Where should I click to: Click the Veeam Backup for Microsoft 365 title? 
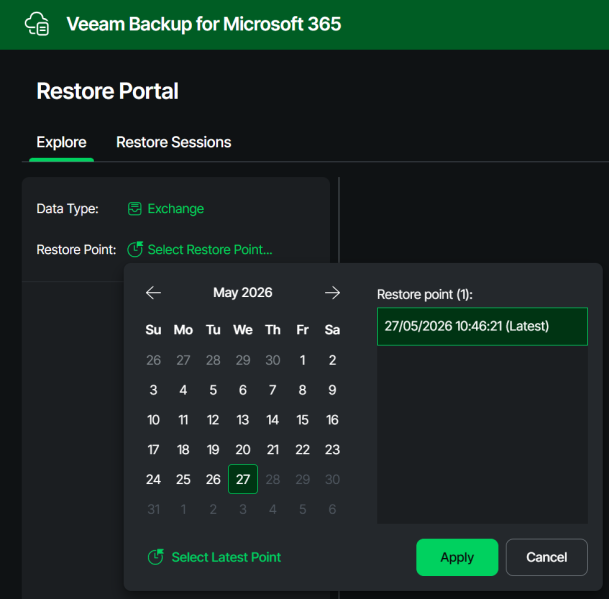click(204, 24)
